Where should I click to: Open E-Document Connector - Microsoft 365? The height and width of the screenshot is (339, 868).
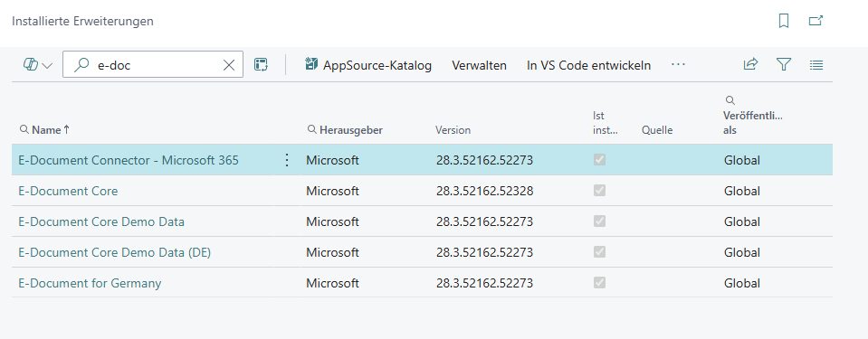click(129, 160)
